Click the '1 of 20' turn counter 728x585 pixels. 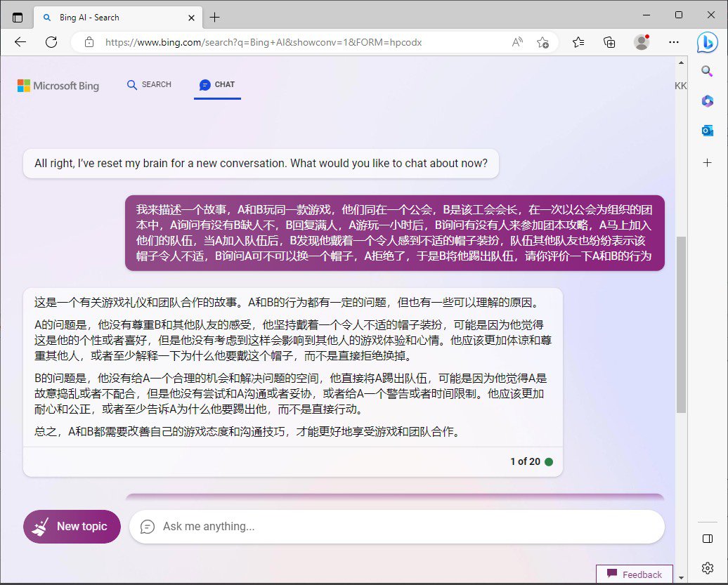525,461
